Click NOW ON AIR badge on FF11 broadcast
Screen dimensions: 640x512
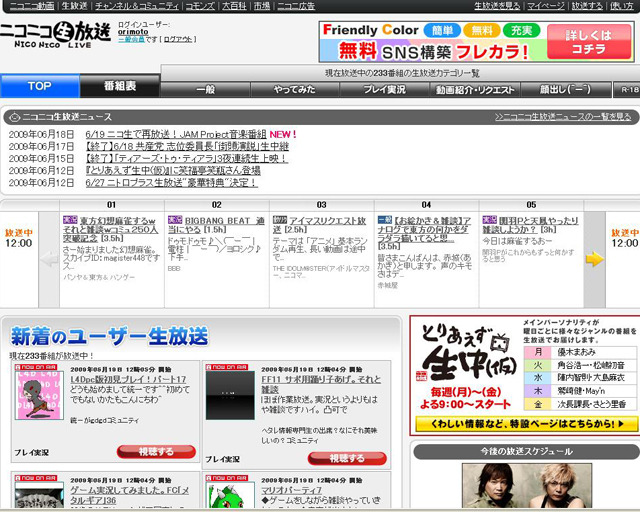[227, 367]
